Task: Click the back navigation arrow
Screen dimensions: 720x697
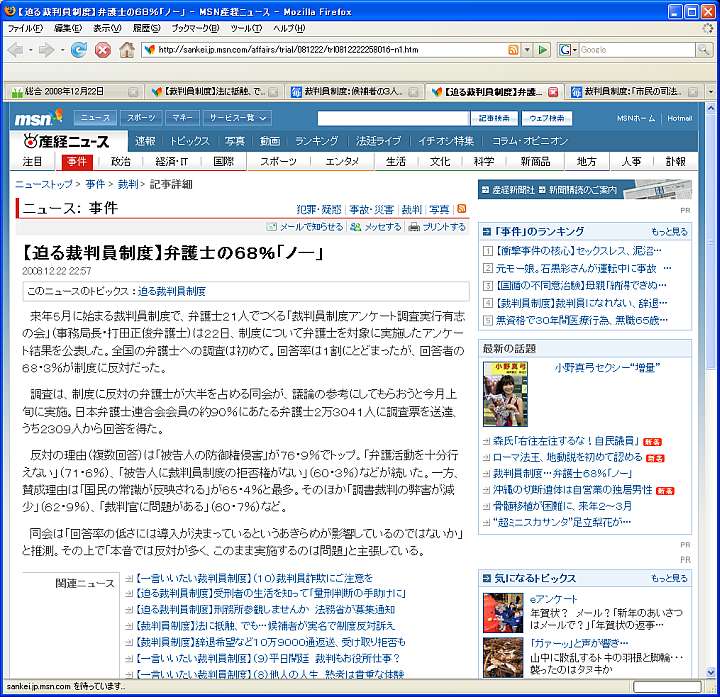Action: [18, 49]
